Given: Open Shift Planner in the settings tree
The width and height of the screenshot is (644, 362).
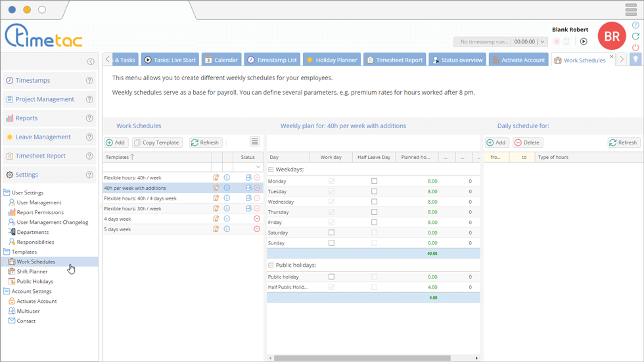Looking at the screenshot, I should click(32, 271).
